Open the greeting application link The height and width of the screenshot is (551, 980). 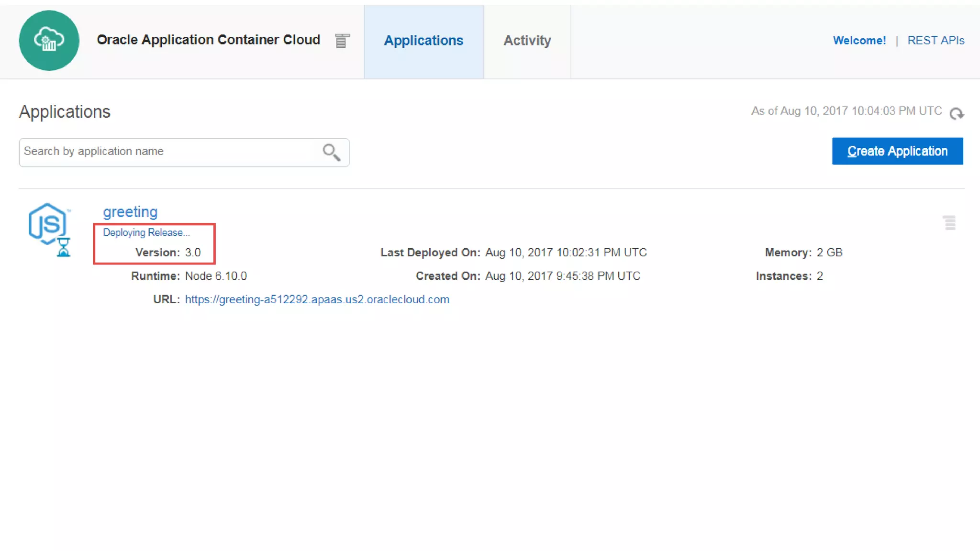(130, 212)
